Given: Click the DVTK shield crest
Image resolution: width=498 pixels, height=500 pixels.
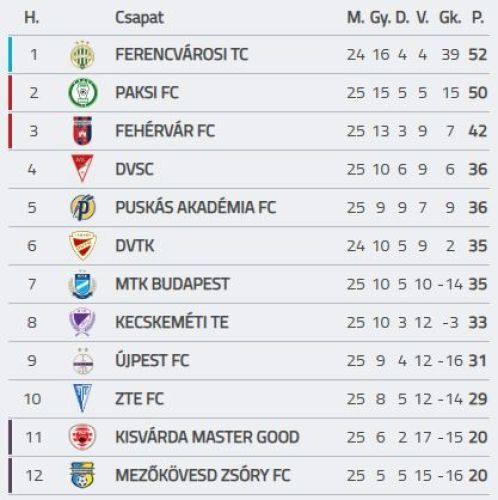Looking at the screenshot, I should pos(82,246).
